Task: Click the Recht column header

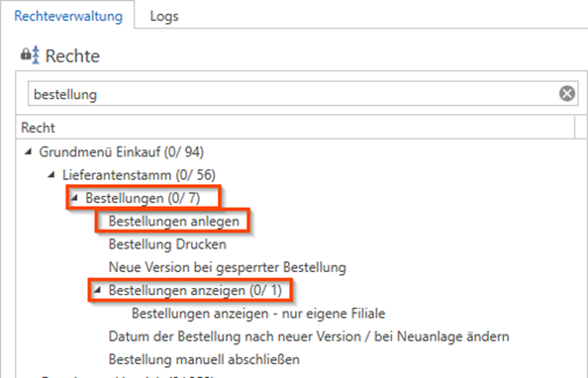Action: click(295, 128)
